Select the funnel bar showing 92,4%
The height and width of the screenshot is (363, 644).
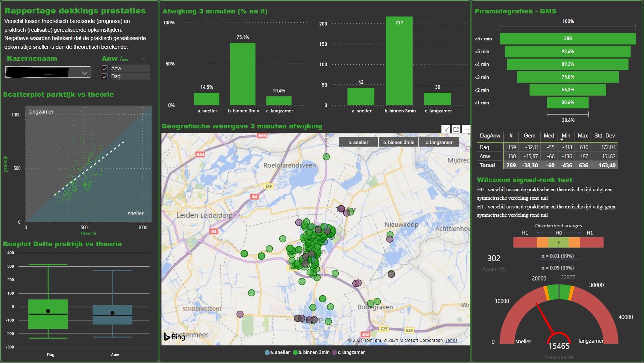[568, 51]
